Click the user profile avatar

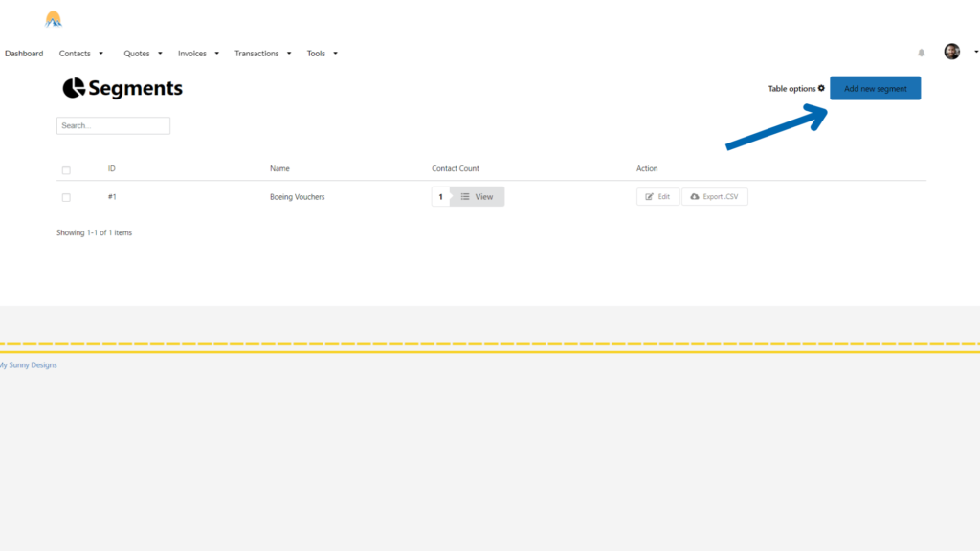[x=951, y=52]
